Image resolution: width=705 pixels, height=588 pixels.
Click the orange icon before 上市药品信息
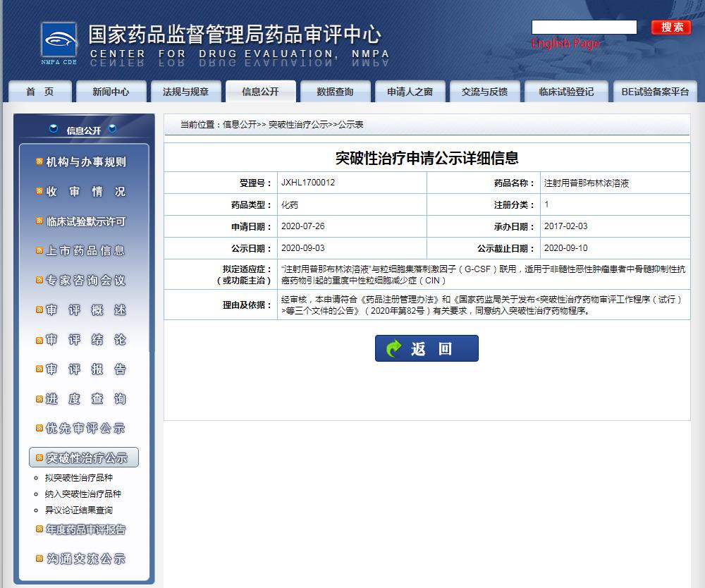tap(39, 251)
